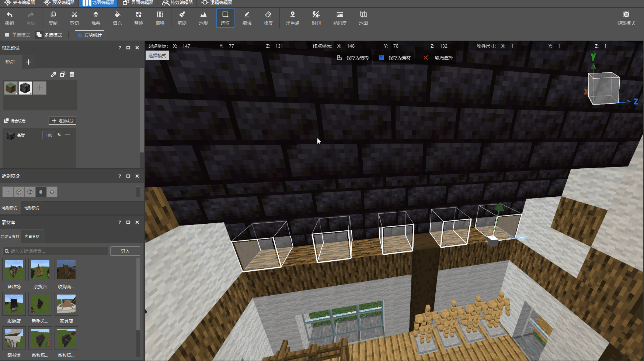The height and width of the screenshot is (361, 644).
Task: Select the 填充 fill tool
Action: [x=117, y=18]
